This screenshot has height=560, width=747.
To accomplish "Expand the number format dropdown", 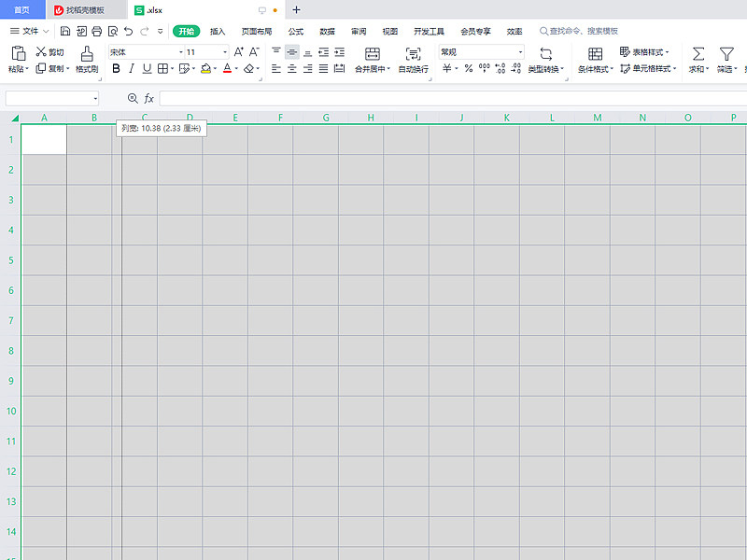I will point(520,52).
